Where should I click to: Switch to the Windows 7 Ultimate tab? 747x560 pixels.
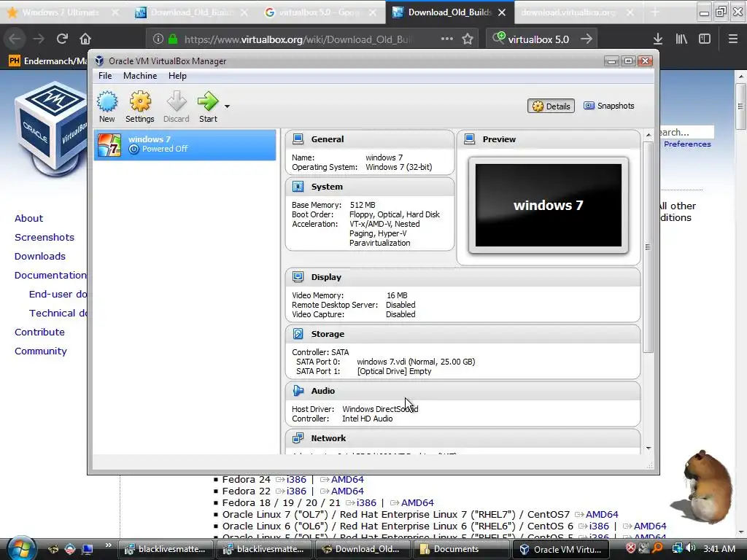coord(61,12)
